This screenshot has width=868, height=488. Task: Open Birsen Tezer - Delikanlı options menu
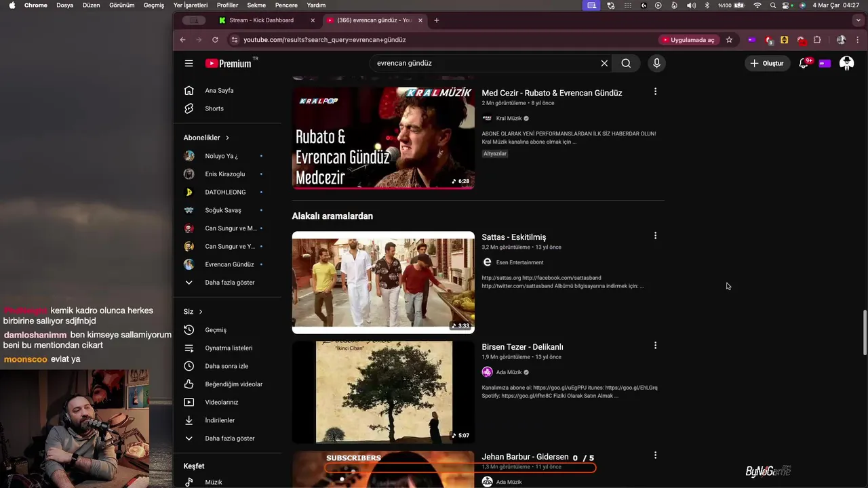point(655,345)
